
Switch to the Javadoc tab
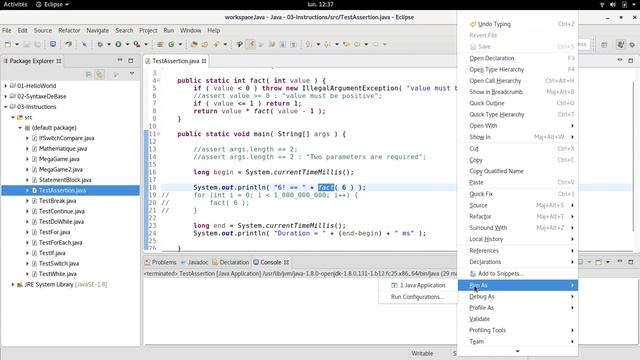click(x=195, y=262)
